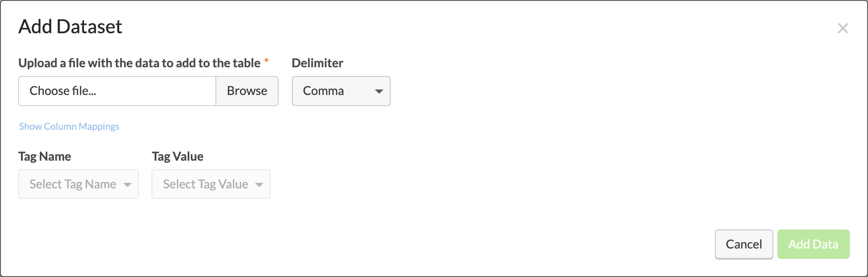This screenshot has height=277, width=868.
Task: Click the Tag Value field label
Action: [177, 157]
